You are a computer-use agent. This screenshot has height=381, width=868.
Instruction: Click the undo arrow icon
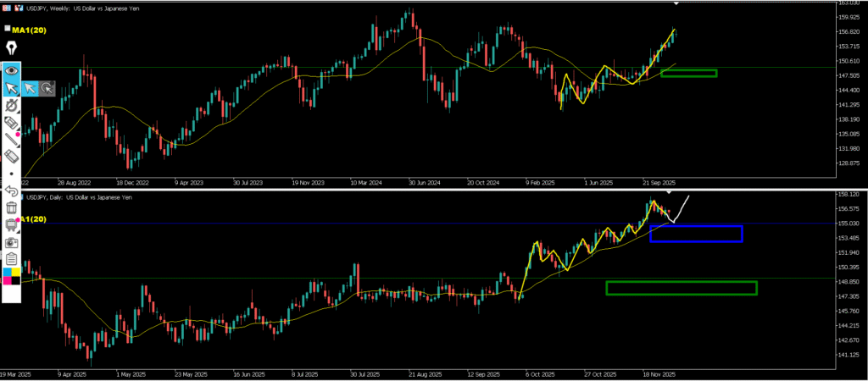click(11, 190)
